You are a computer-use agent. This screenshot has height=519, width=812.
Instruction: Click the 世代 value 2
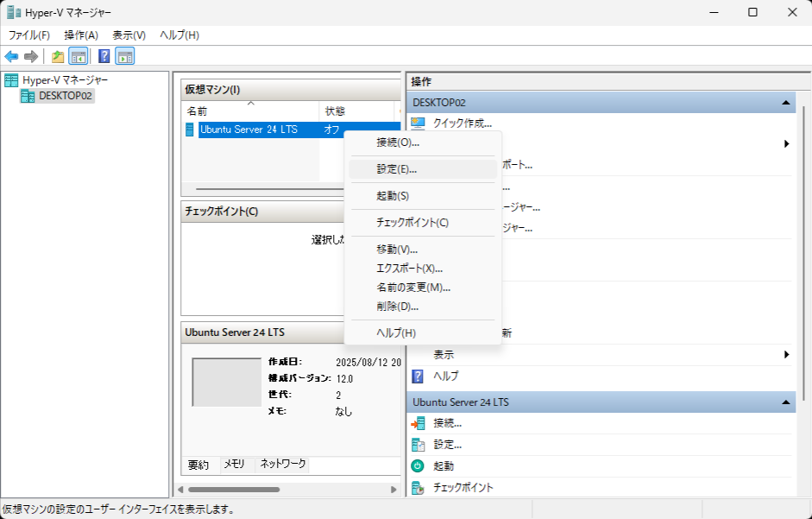tap(338, 396)
